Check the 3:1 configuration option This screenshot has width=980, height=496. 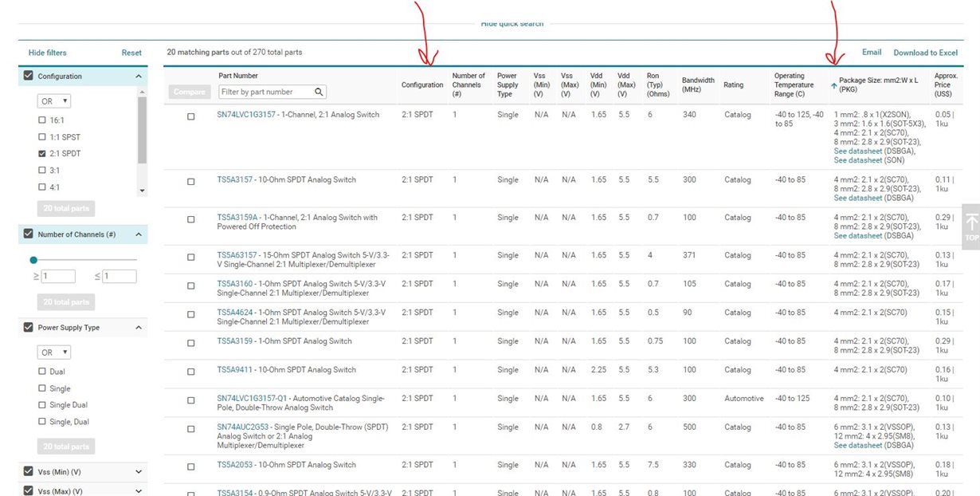click(x=42, y=170)
